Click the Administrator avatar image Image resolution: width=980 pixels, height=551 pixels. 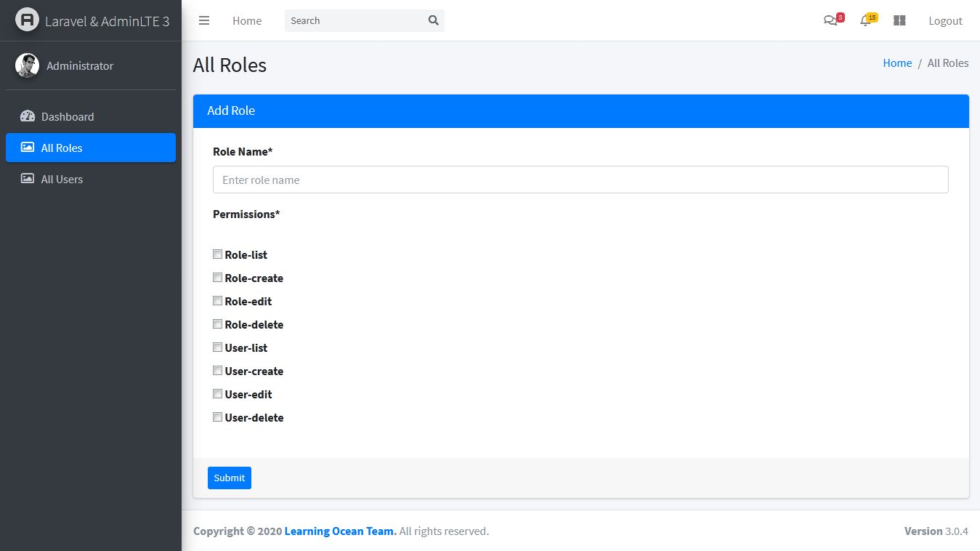coord(27,65)
